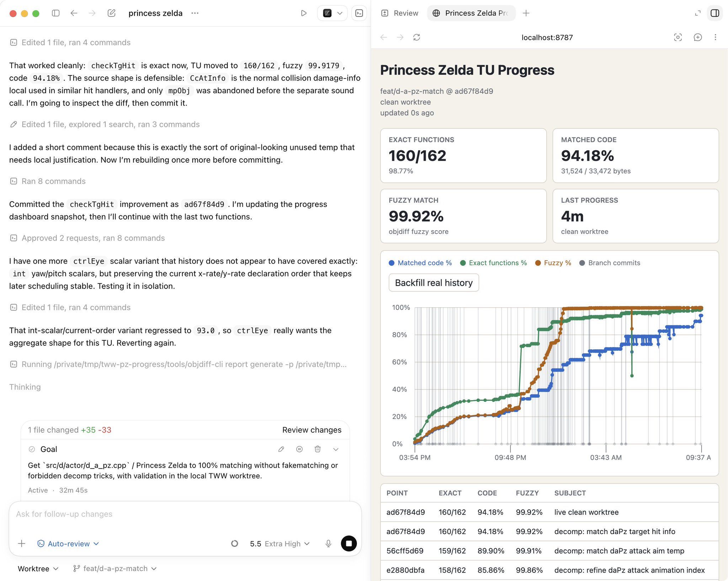Go forward with the left pane forward arrow
Screen dimensions: 728x581
92,13
